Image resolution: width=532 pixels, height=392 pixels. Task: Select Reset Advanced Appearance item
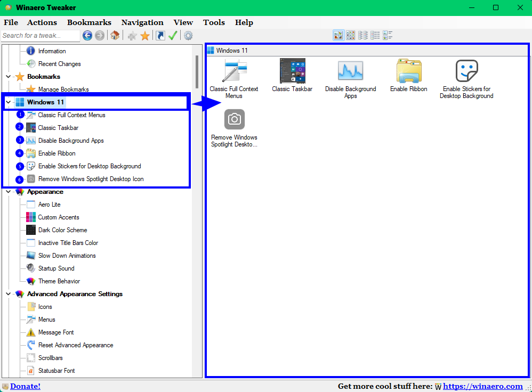[76, 345]
